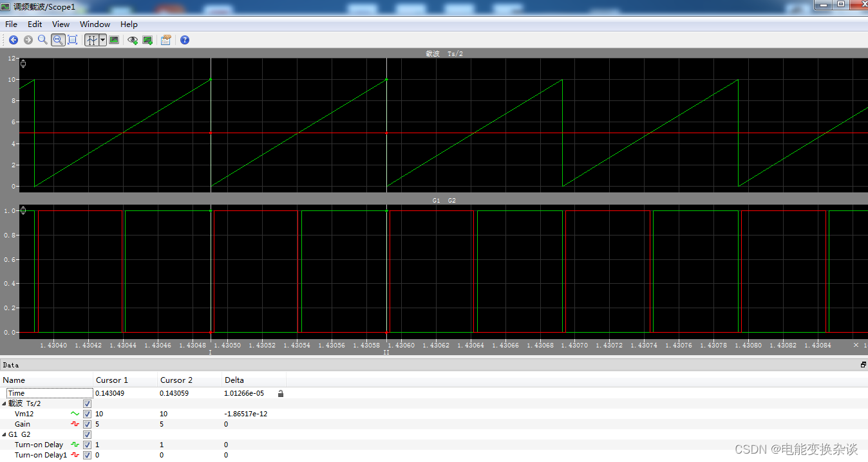The width and height of the screenshot is (868, 462).
Task: Collapse the 載波 Ts/2 group
Action: (5, 403)
